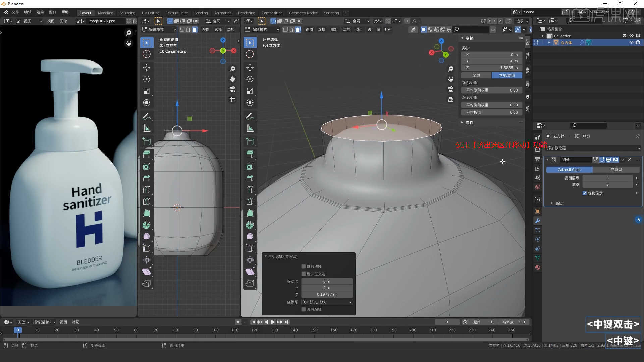Click the 视图层级 value slider
This screenshot has width=644, height=362.
tap(607, 178)
